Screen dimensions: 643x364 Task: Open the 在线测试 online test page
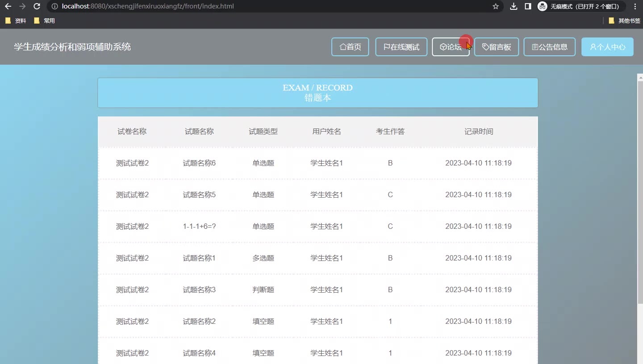tap(401, 47)
